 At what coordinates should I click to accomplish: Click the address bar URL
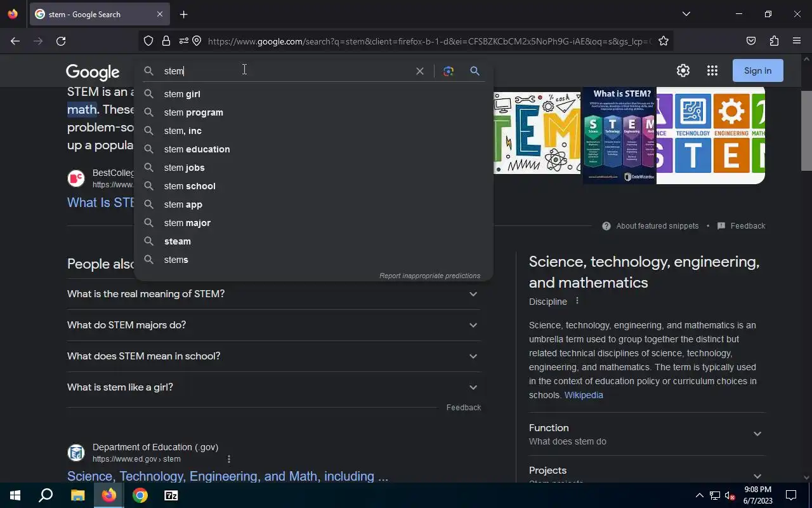point(428,41)
